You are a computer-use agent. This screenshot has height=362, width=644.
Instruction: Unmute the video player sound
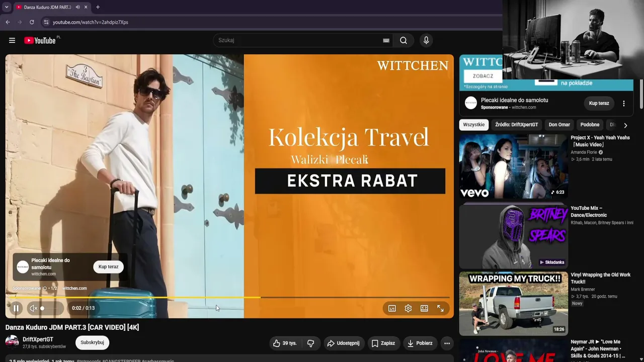(33, 308)
